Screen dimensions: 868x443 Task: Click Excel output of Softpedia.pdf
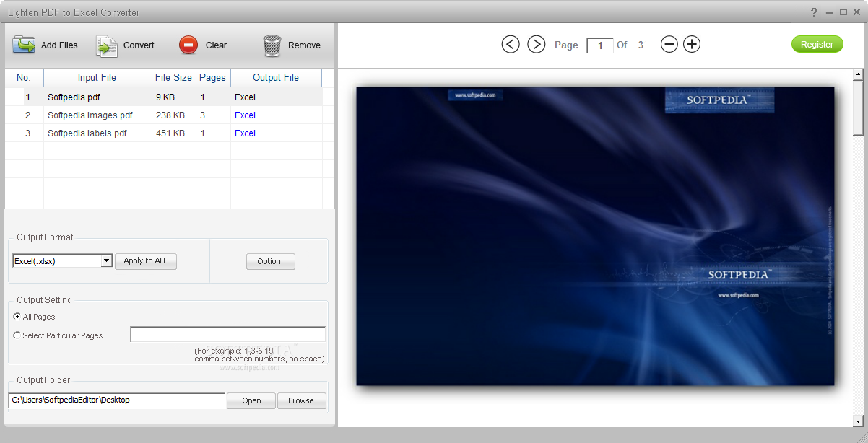245,97
